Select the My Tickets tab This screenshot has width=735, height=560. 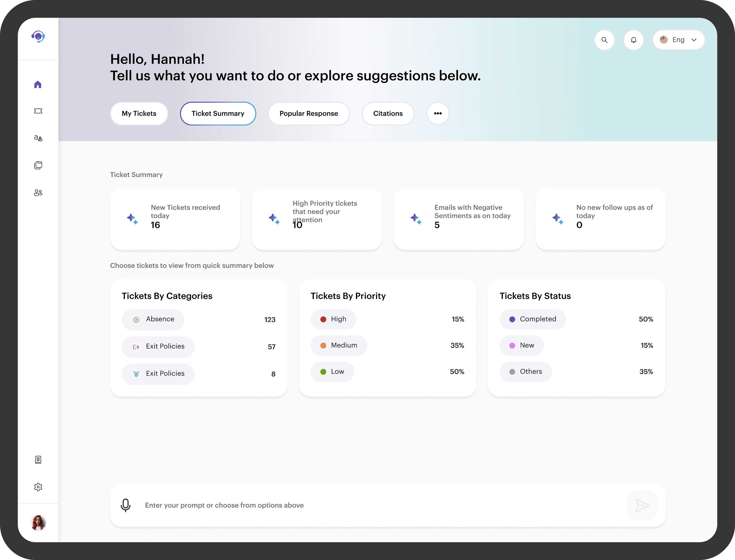coord(139,114)
